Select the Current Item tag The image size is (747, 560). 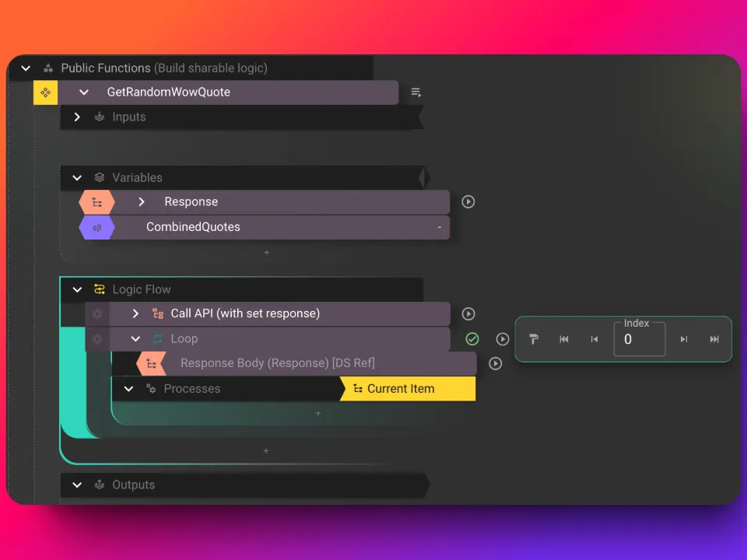click(407, 389)
